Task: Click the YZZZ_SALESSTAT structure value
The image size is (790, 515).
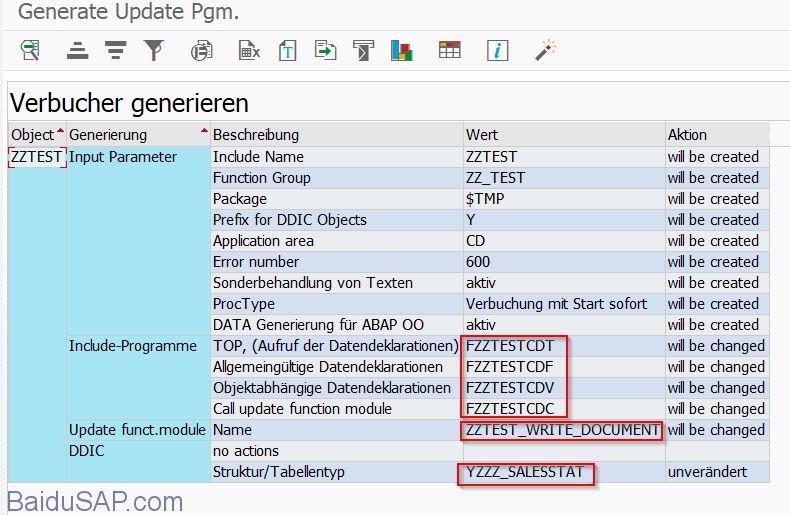Action: point(526,472)
